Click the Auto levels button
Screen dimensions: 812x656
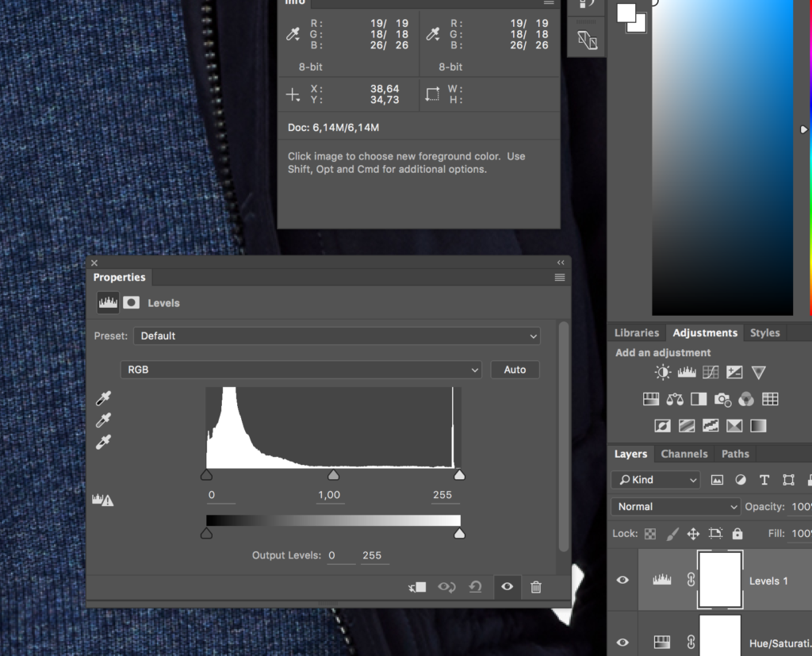tap(515, 370)
